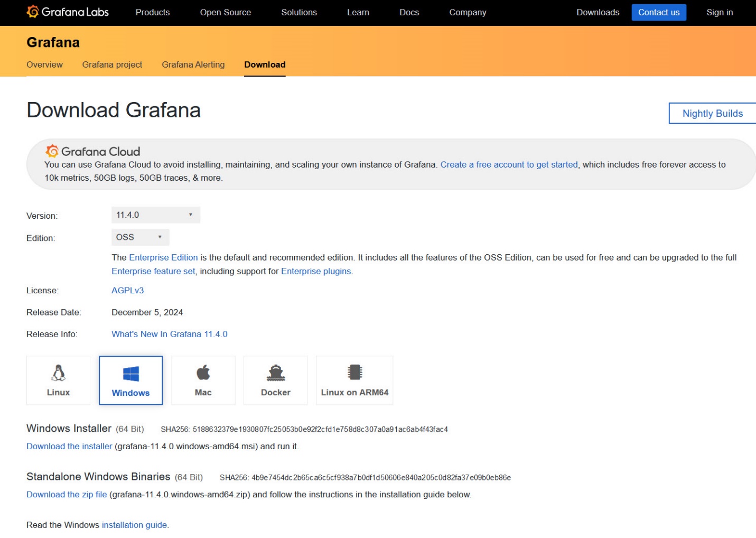Select the Mac platform icon
Viewport: 756px width, 538px height.
click(x=203, y=379)
